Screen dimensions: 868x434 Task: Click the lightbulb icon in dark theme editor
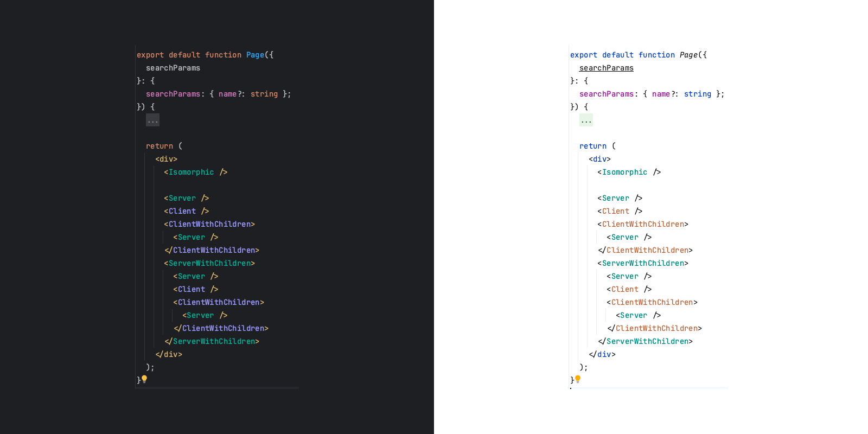[x=144, y=379]
